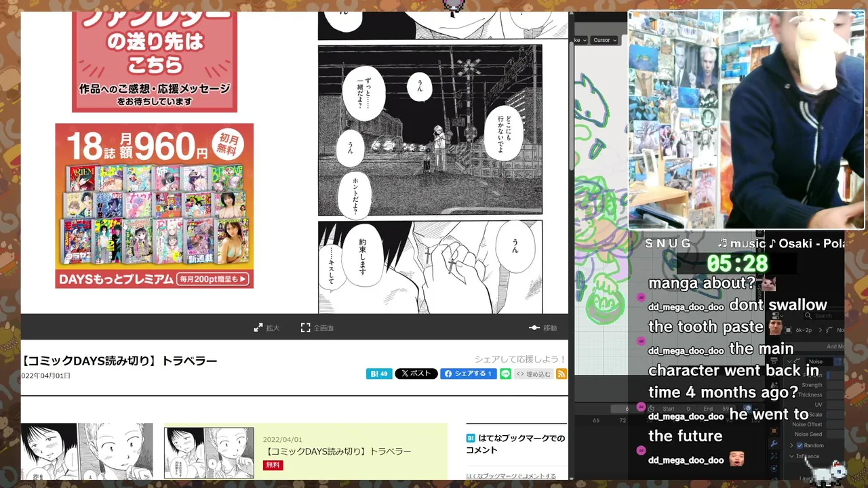Click the Hatena bookmark B! 49 button
868x488 pixels.
[379, 373]
